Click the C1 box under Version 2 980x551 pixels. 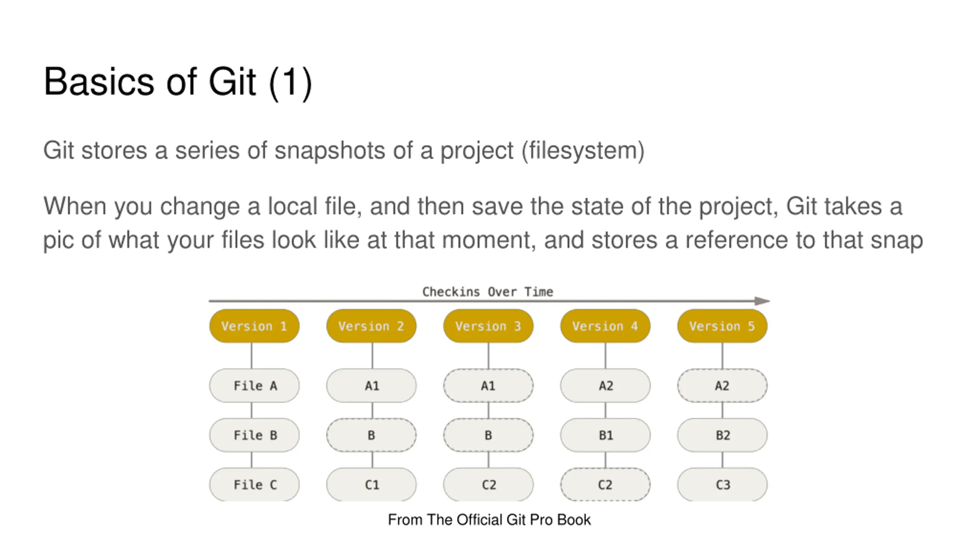click(371, 484)
